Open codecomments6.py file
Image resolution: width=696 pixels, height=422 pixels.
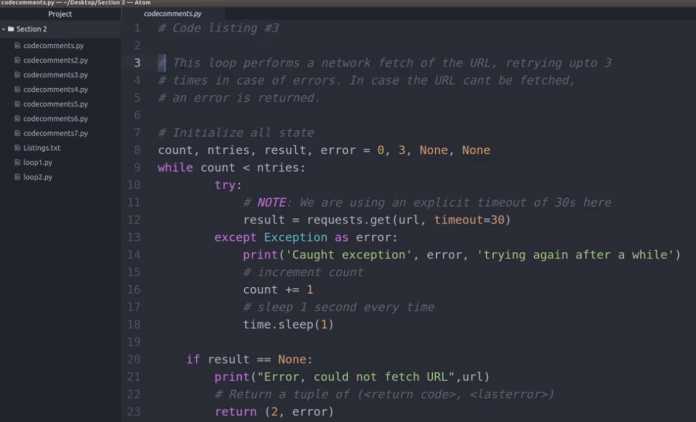coord(55,118)
